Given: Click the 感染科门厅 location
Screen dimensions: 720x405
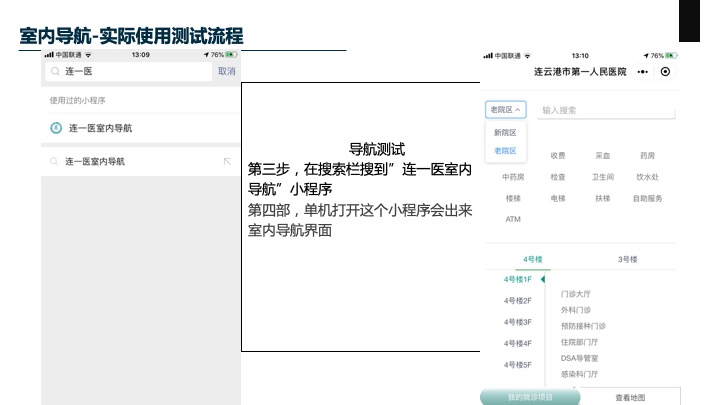Looking at the screenshot, I should tap(579, 374).
